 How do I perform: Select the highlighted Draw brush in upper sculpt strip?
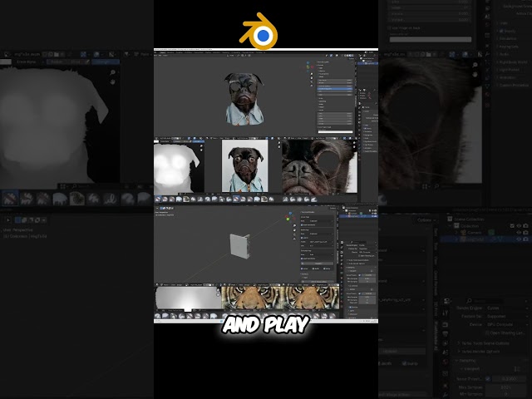click(x=158, y=199)
